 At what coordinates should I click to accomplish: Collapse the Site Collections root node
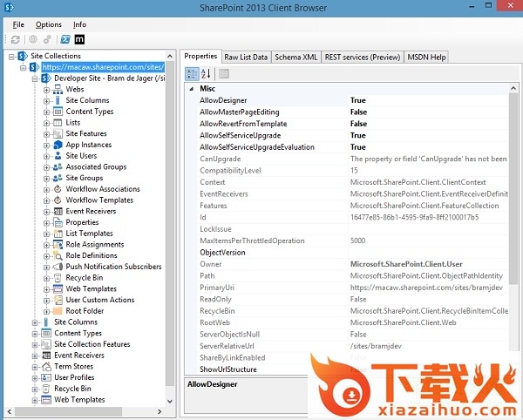[x=11, y=57]
